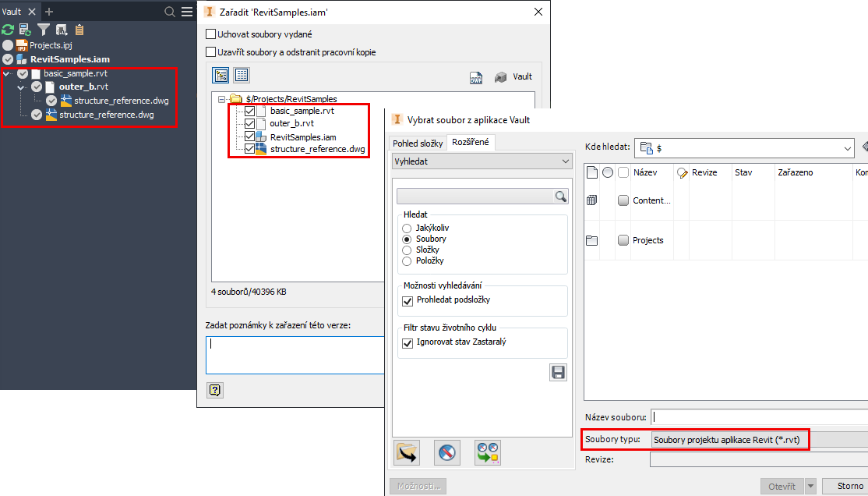The height and width of the screenshot is (496, 868).
Task: Select outer_b.rvt in Vault browser tree
Action: pos(83,87)
